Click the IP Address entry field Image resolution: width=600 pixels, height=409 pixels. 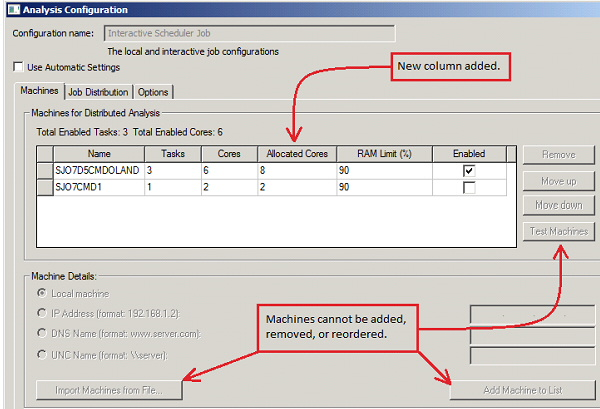click(535, 315)
